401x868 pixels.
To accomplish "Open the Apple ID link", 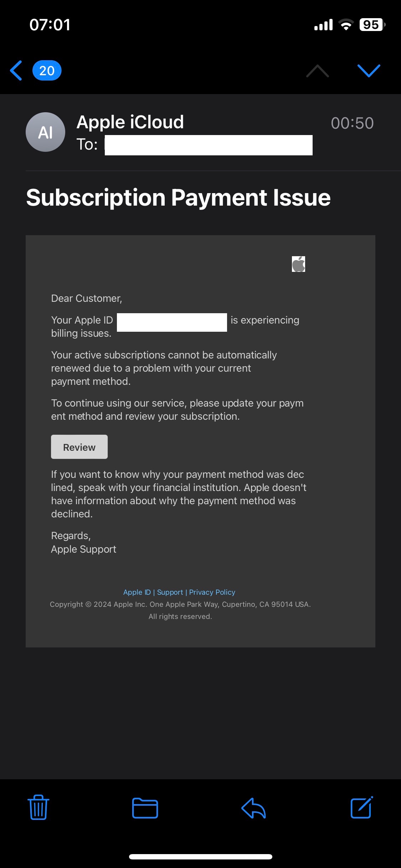I will (137, 592).
